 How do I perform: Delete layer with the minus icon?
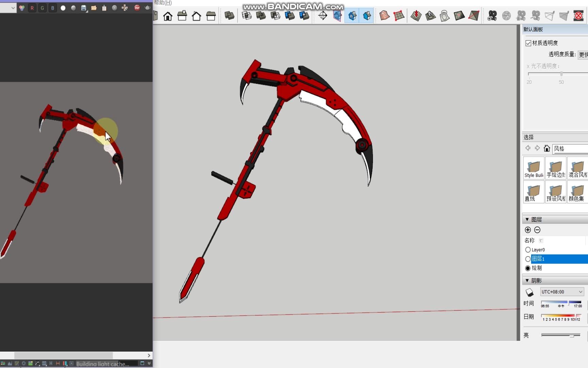[537, 230]
